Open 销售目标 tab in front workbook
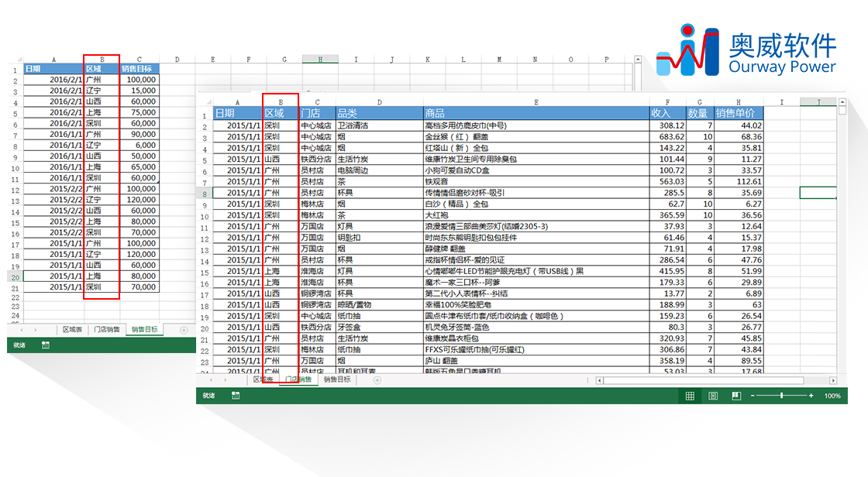Image resolution: width=868 pixels, height=477 pixels. [337, 380]
